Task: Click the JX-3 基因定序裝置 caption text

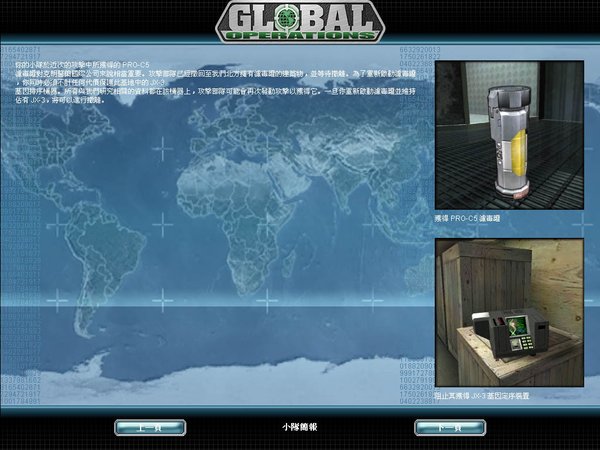Action: [x=482, y=396]
